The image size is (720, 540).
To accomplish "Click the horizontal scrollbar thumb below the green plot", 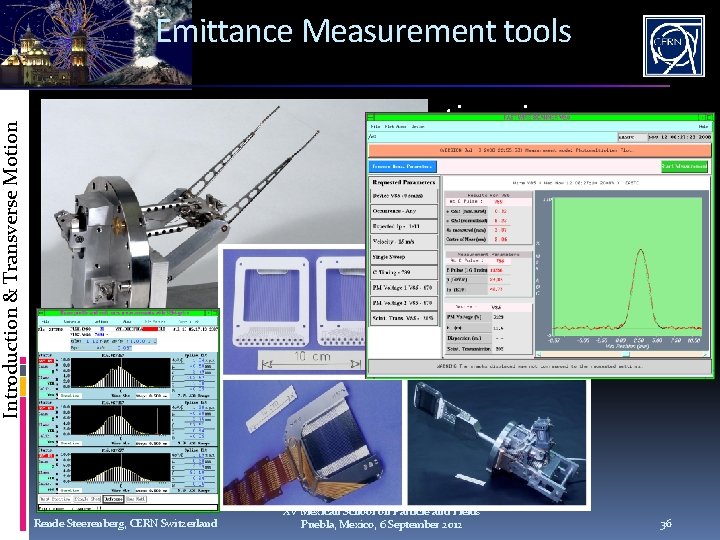I will click(x=625, y=354).
